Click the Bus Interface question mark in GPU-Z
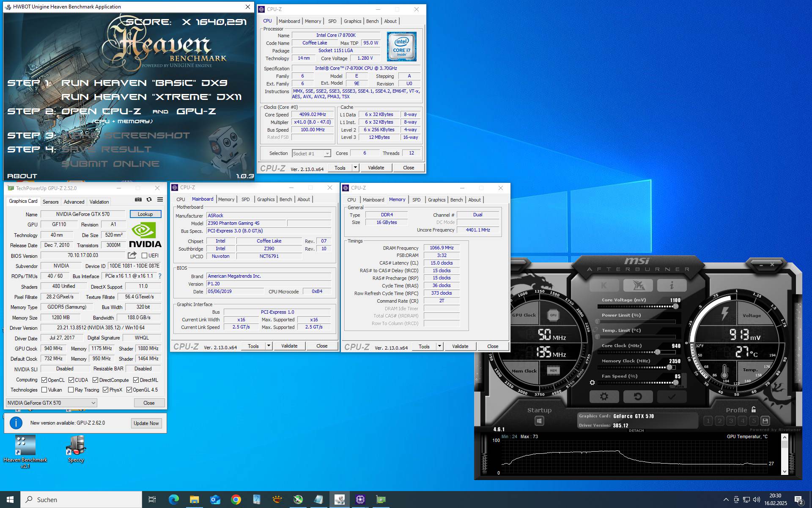Screen dimensions: 812x508 160,276
